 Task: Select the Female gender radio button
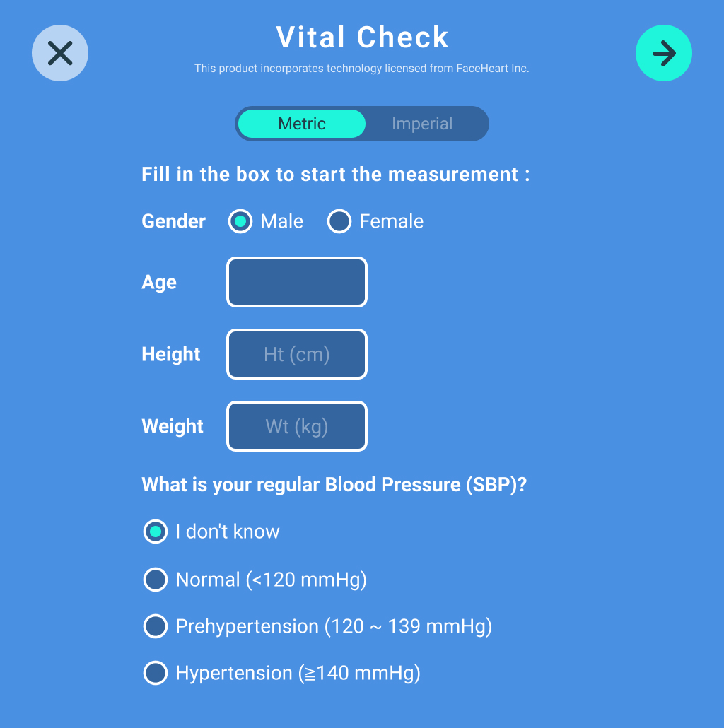click(339, 221)
